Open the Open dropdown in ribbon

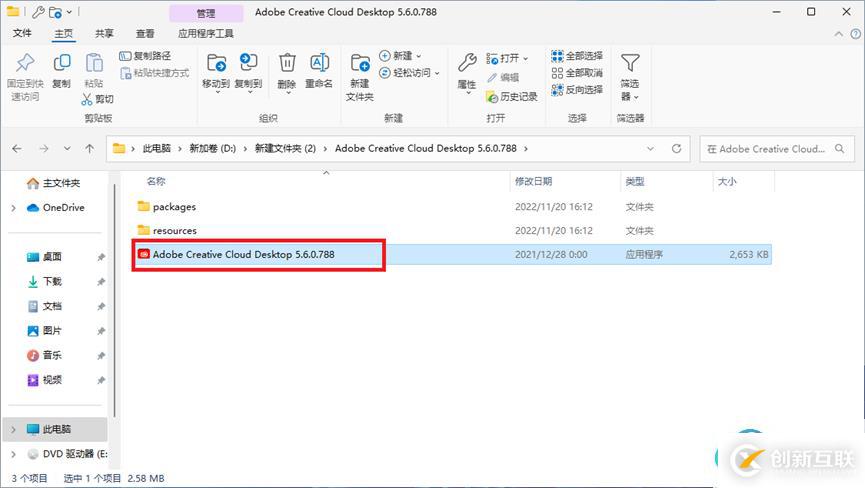click(507, 58)
